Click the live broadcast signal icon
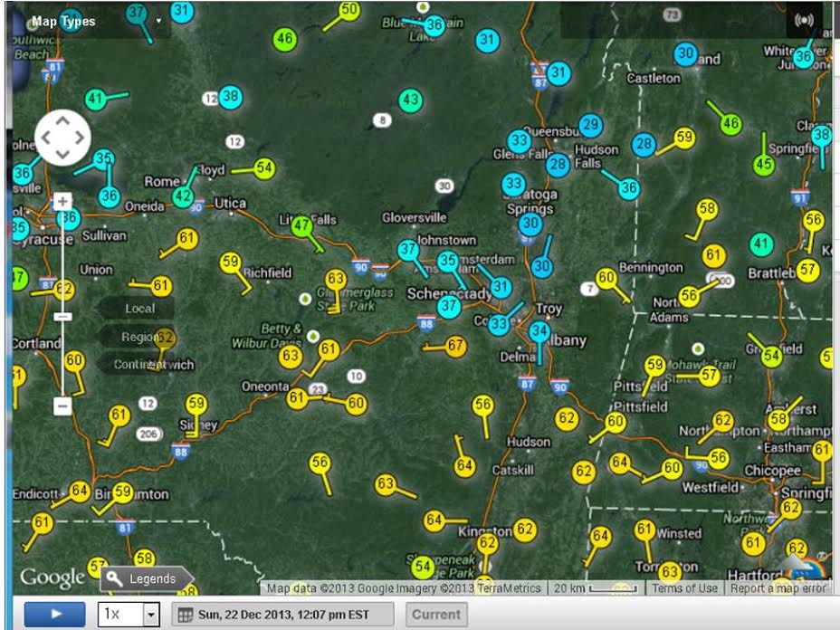This screenshot has width=840, height=630. (804, 20)
